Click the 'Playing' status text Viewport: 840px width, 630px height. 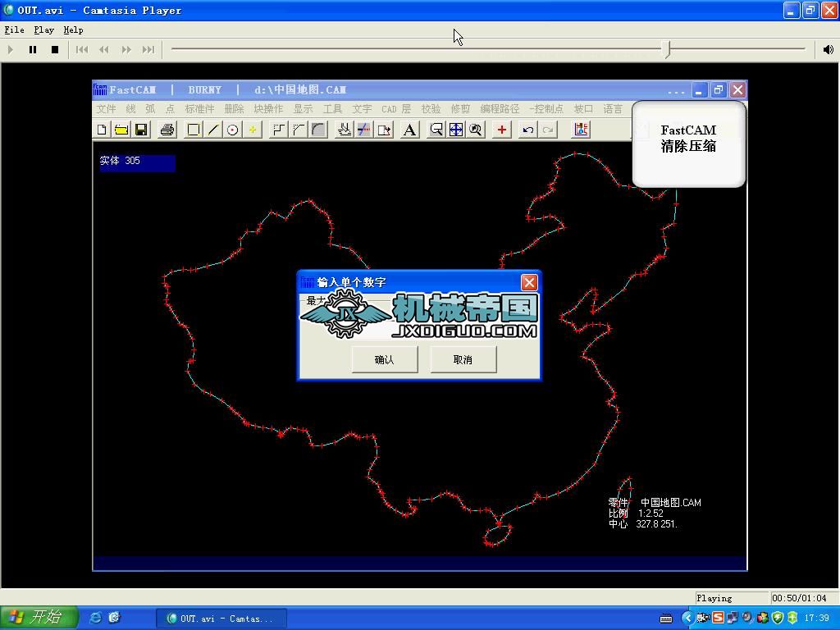(x=714, y=598)
